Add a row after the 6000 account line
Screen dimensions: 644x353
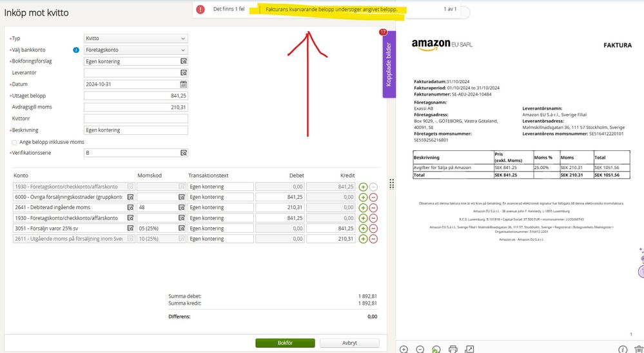pyautogui.click(x=363, y=197)
